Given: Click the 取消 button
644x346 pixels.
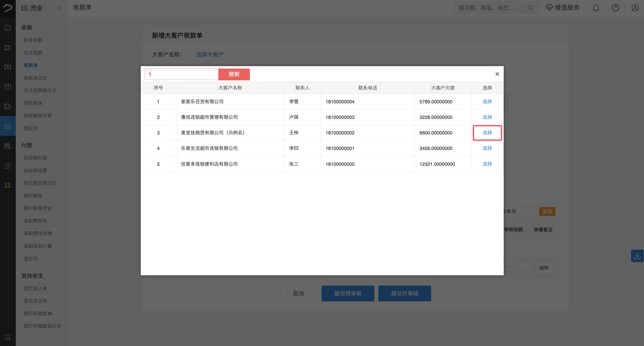Looking at the screenshot, I should [298, 293].
